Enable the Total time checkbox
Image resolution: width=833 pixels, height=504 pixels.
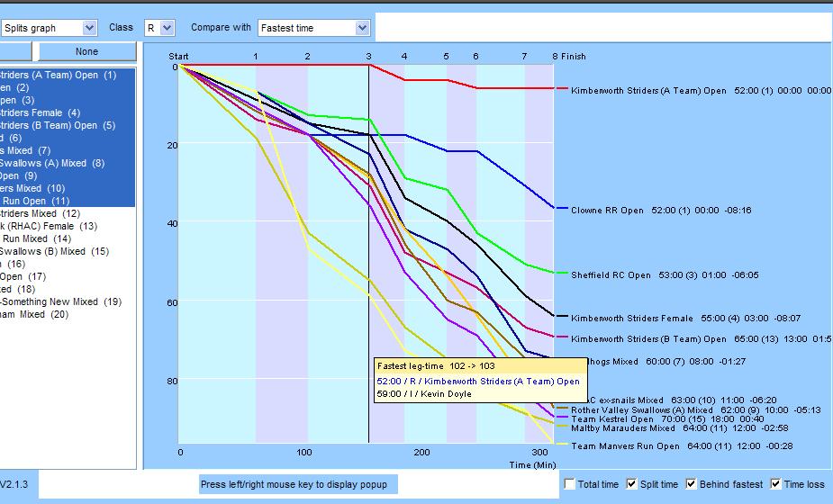click(x=570, y=484)
